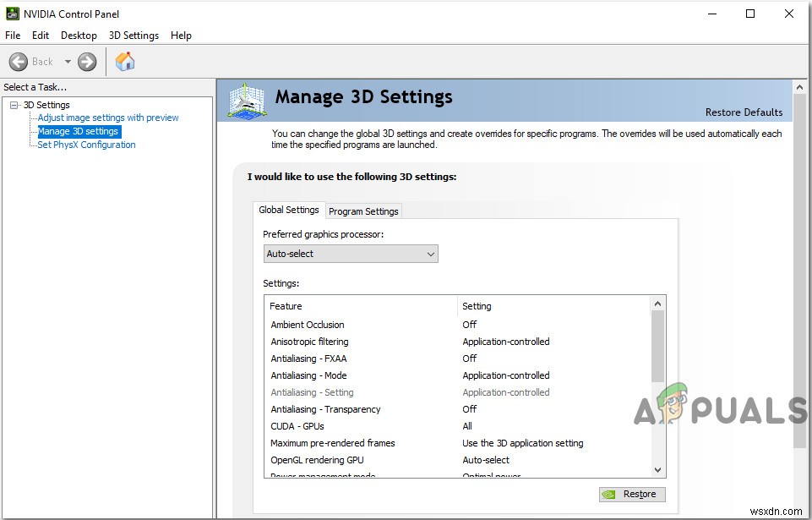Close the NVIDIA Control Panel window
Screen dimensions: 812x520
tap(788, 14)
